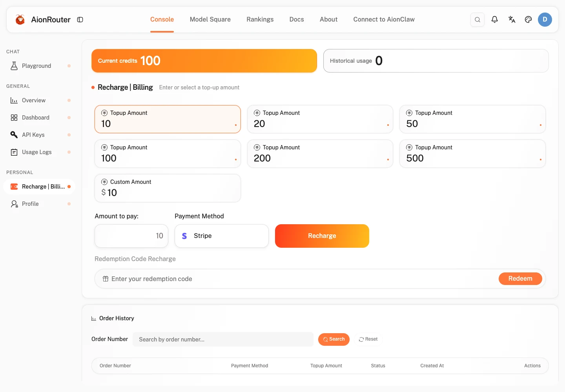Open Connect to AionClaw tab
This screenshot has height=392, width=565.
[x=384, y=20]
